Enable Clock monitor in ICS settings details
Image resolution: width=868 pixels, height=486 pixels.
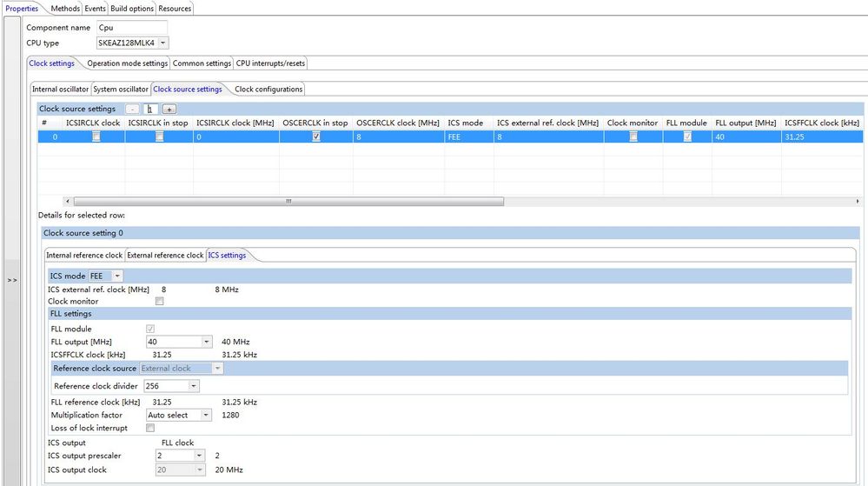tap(159, 302)
